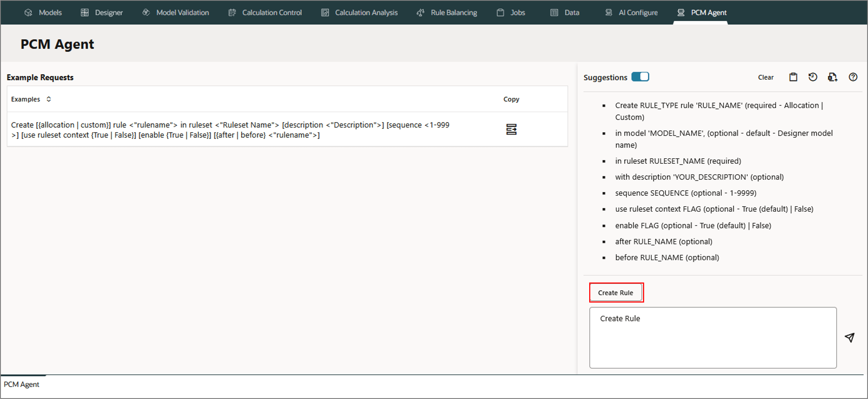The width and height of the screenshot is (868, 399).
Task: Click the clipboard icon beside Clear
Action: point(793,77)
